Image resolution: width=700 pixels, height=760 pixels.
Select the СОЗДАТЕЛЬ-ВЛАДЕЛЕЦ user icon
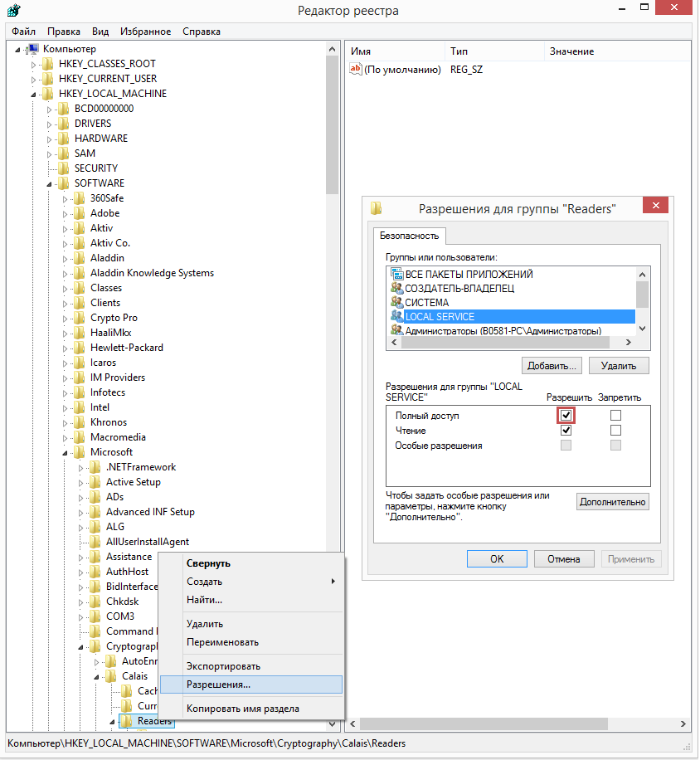pos(396,288)
